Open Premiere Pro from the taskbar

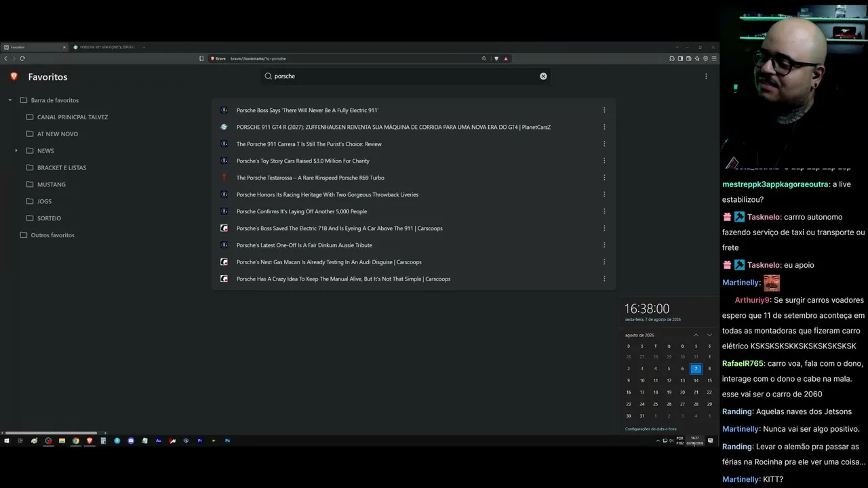pyautogui.click(x=200, y=441)
